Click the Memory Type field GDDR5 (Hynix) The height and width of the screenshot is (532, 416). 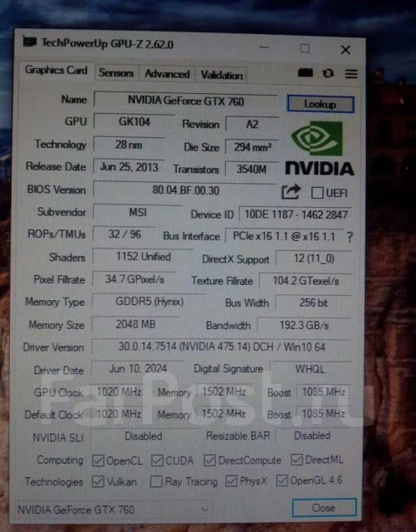click(149, 302)
